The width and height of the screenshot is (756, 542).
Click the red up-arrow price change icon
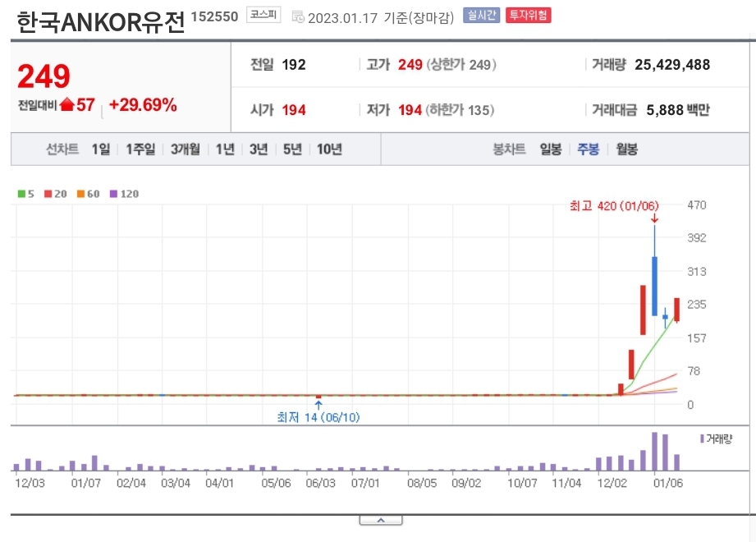67,104
